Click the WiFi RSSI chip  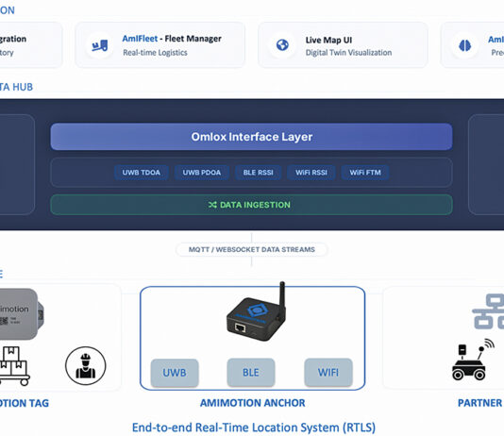tap(311, 173)
